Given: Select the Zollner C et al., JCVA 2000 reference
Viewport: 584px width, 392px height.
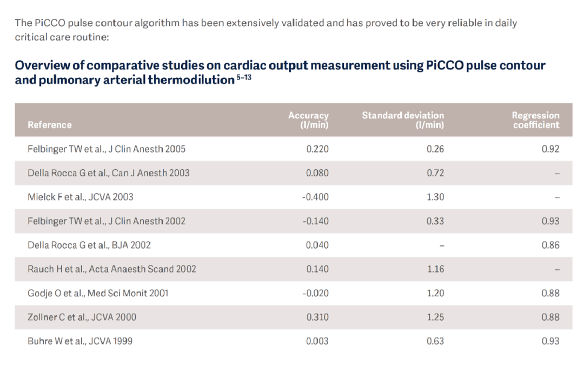Looking at the screenshot, I should (82, 317).
